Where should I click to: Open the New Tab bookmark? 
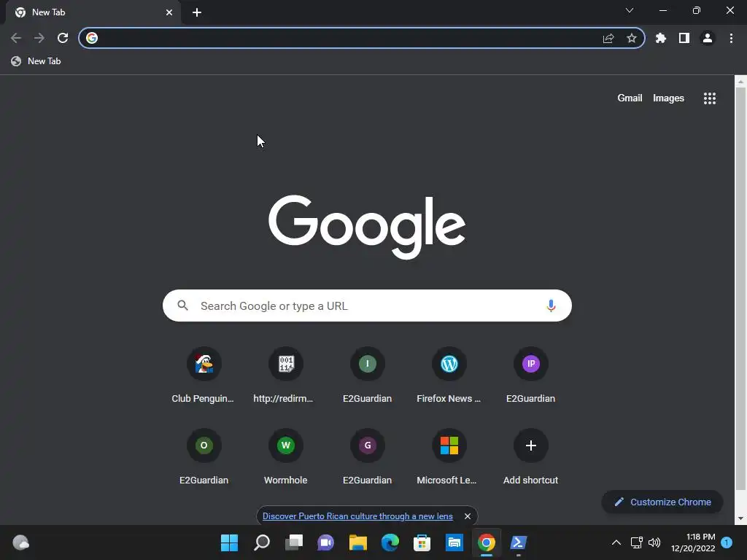[x=36, y=61]
